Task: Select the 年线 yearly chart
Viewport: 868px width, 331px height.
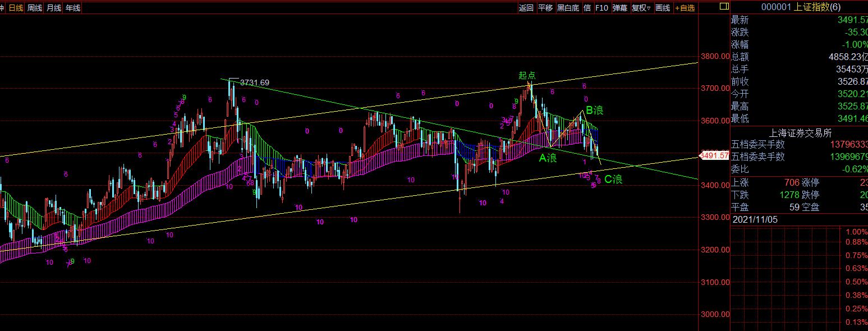Action: click(x=73, y=8)
